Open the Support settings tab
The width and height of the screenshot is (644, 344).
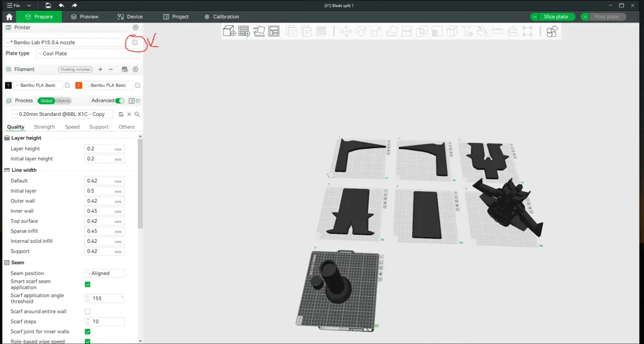click(x=99, y=127)
